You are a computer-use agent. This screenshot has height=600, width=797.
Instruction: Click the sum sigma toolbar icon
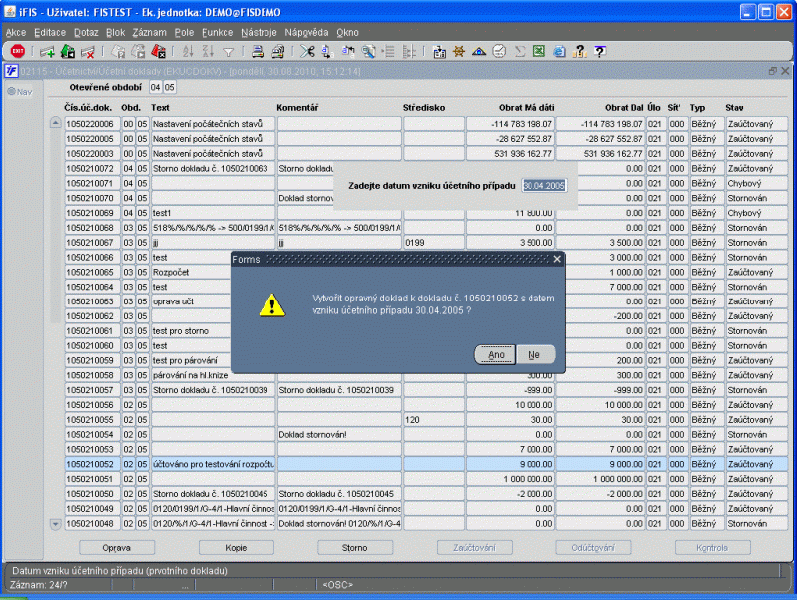[x=519, y=51]
